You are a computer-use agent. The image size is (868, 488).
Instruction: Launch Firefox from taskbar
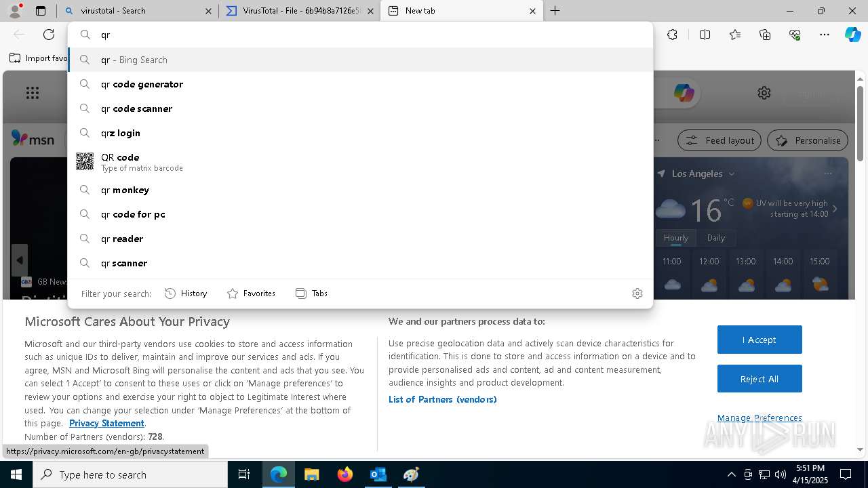(345, 474)
